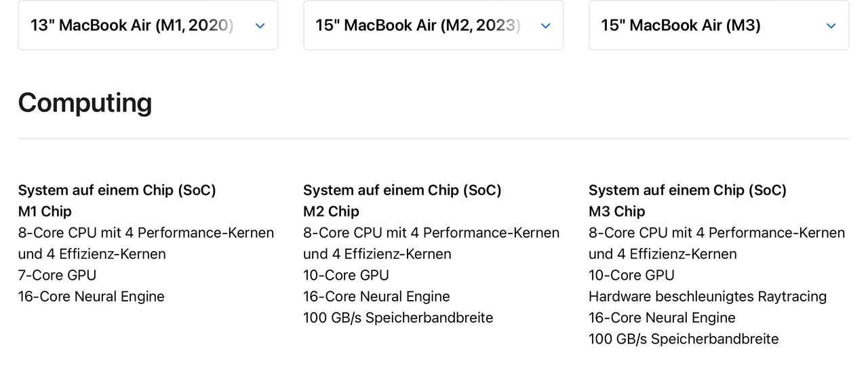The height and width of the screenshot is (368, 868).
Task: Click the 7-Core GPU text
Action: point(57,275)
